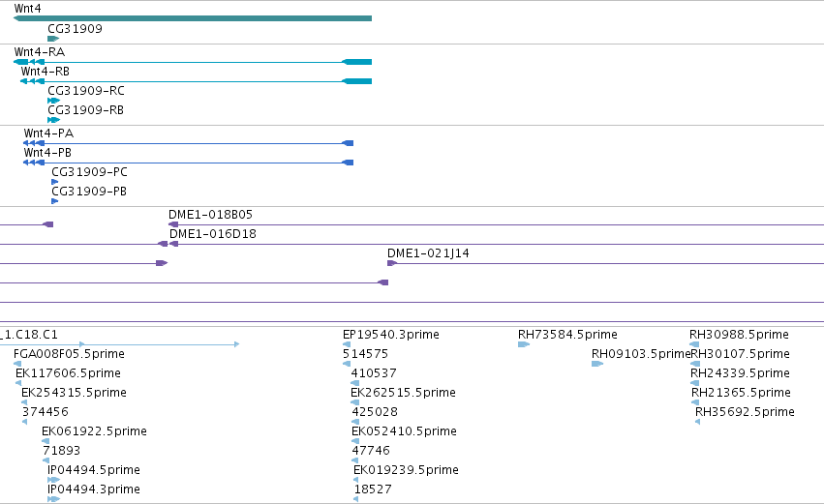824x504 pixels.
Task: Click the 71893 feature label
Action: point(61,451)
